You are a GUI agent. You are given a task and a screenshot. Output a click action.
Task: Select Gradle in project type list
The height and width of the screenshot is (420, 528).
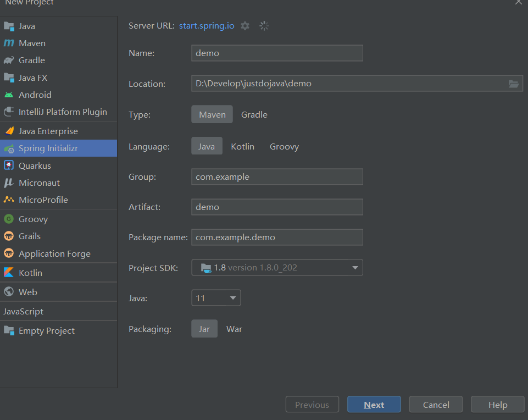tap(59, 60)
